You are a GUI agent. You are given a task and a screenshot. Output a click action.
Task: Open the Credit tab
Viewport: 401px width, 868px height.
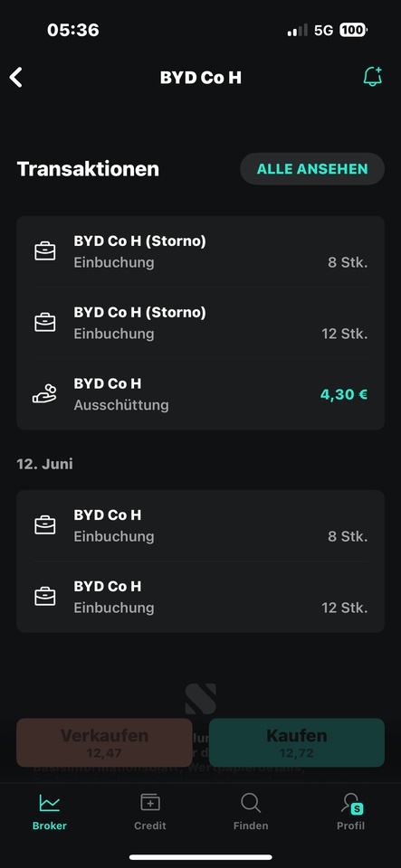pyautogui.click(x=150, y=811)
